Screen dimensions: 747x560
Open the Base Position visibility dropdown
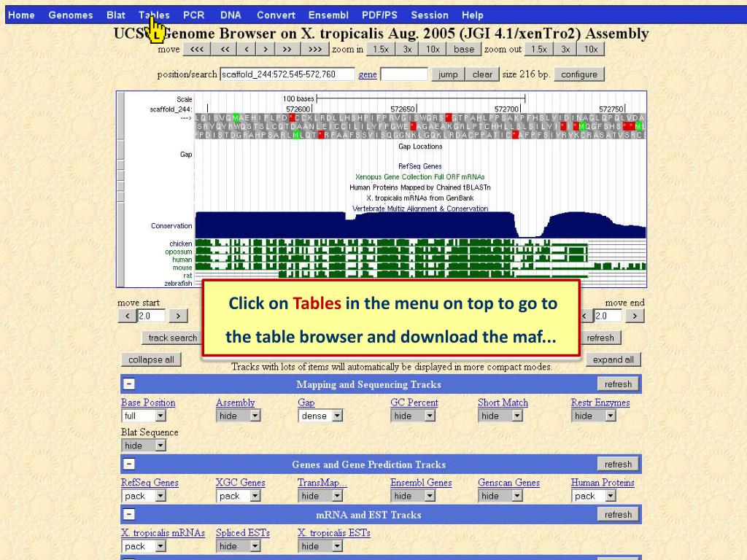point(144,416)
